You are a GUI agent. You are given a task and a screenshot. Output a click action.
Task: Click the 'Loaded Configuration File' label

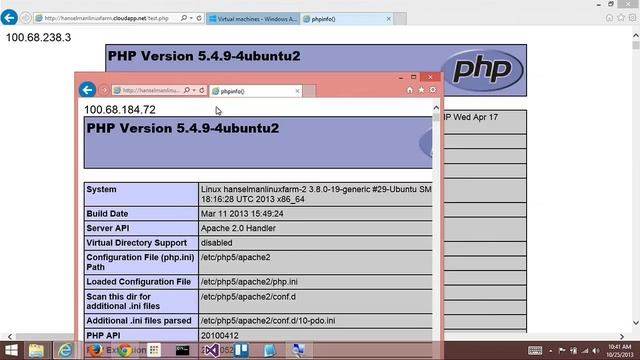[x=139, y=282]
